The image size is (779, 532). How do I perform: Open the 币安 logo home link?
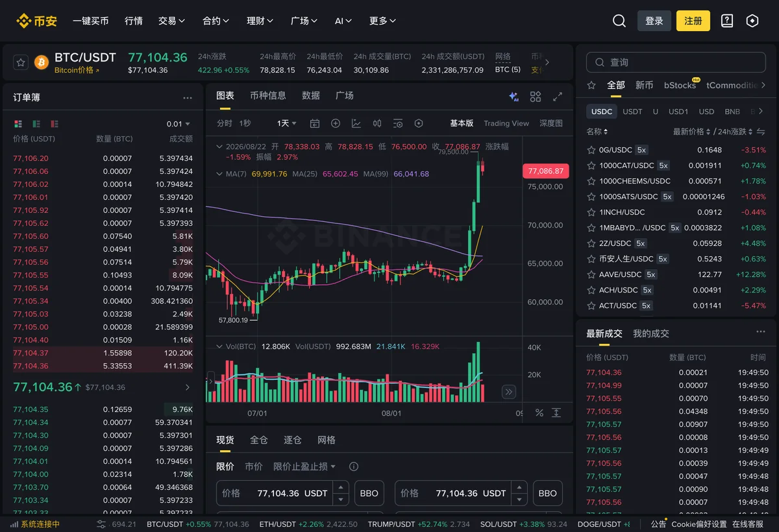tap(37, 21)
